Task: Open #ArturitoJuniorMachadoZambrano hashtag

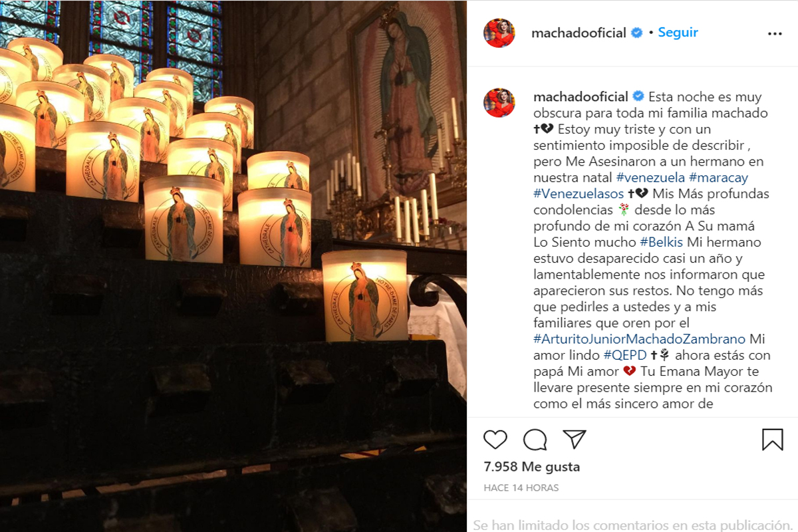Action: [639, 339]
